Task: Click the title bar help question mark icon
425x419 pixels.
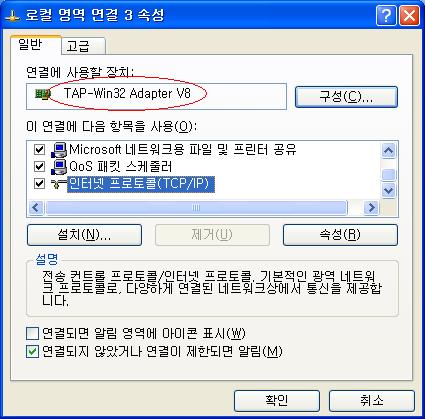Action: (386, 15)
